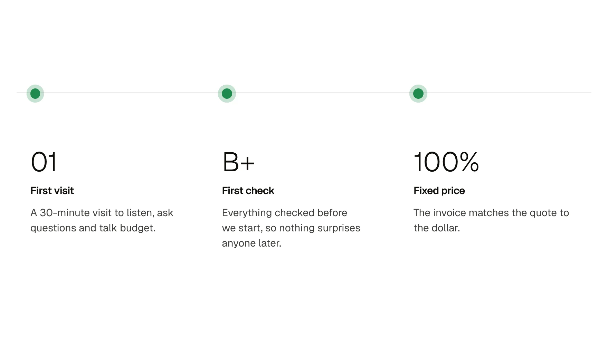The height and width of the screenshot is (364, 608).
Task: Click the short timeline segment before the first dot
Action: point(21,93)
